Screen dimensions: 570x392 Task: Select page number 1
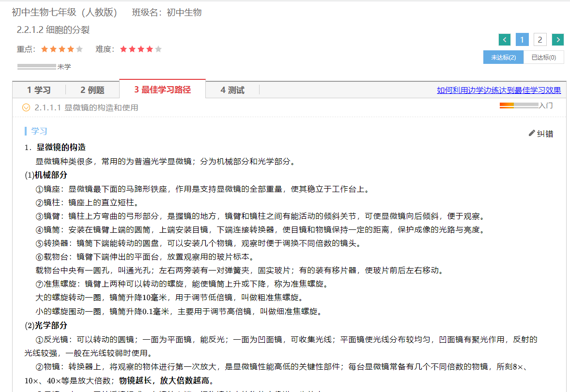pos(522,40)
